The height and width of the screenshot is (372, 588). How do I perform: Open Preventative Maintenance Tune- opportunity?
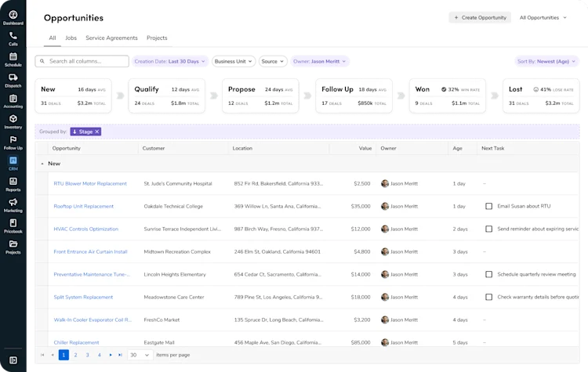[92, 274]
